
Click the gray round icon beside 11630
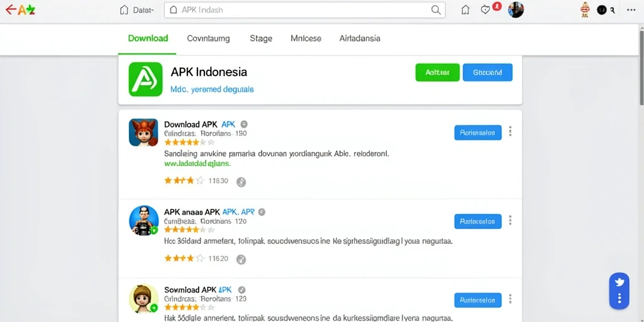pyautogui.click(x=241, y=182)
